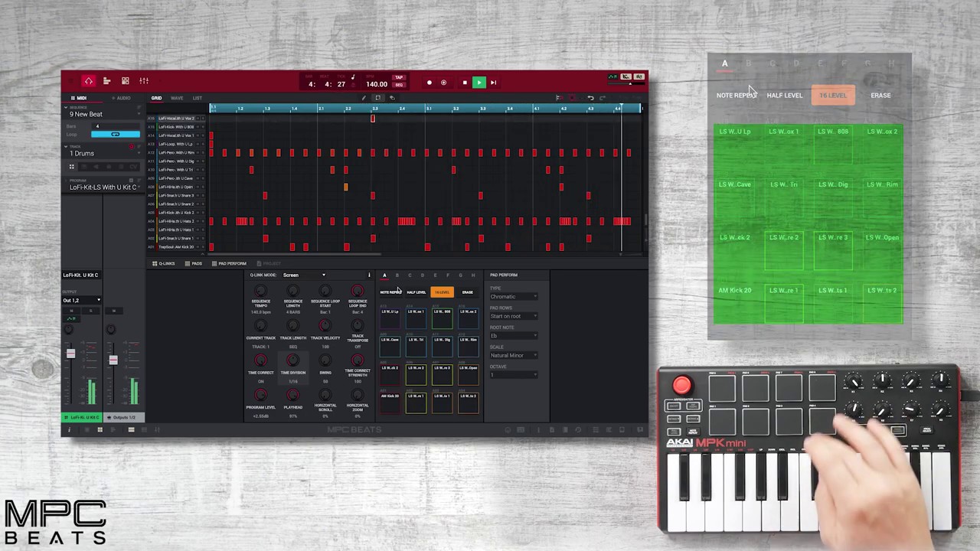The height and width of the screenshot is (551, 980).
Task: Switch to the Audio tab
Action: (x=121, y=98)
